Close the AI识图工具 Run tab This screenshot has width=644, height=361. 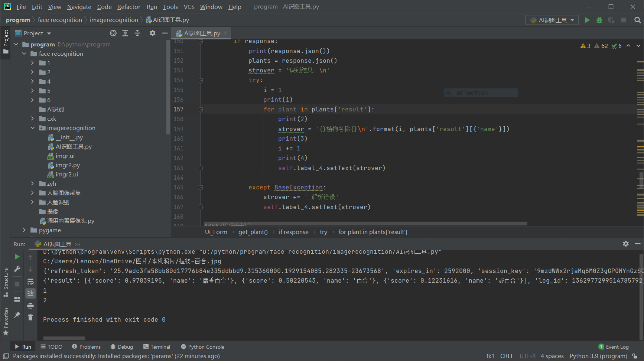pyautogui.click(x=77, y=244)
